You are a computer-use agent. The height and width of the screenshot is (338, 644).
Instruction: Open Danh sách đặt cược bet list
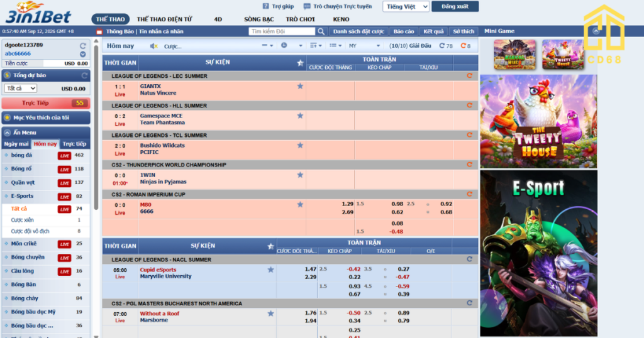[x=358, y=31]
